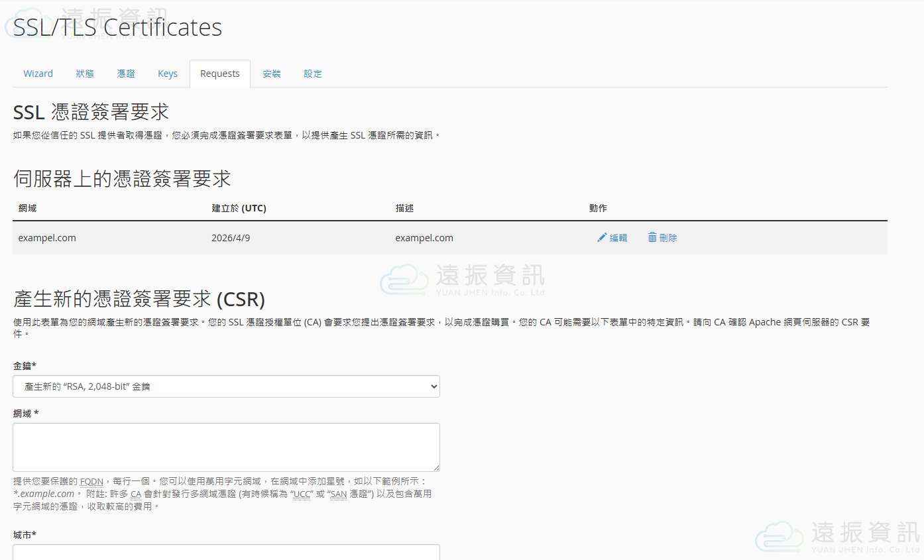Click the 網域 column header

point(27,207)
